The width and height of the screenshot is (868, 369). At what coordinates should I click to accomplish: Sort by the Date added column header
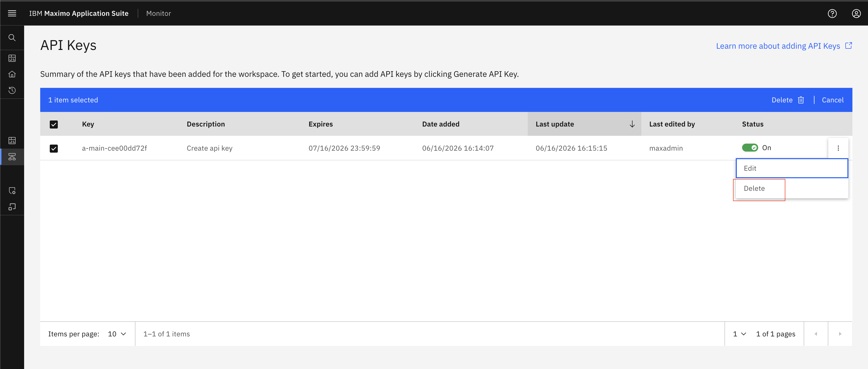440,124
